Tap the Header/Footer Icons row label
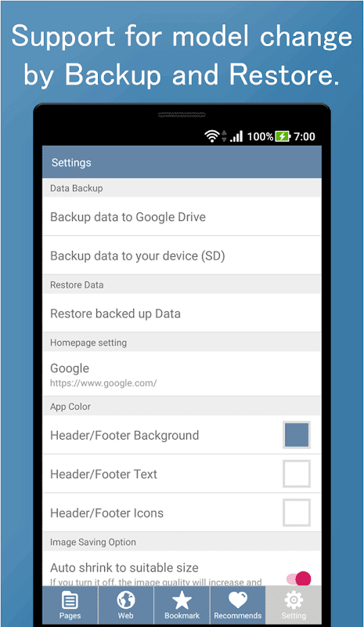 tap(106, 513)
